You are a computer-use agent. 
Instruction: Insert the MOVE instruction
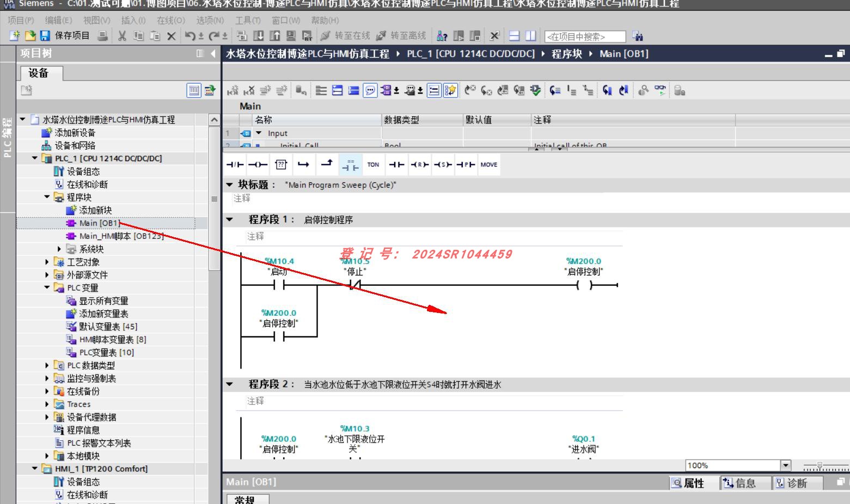(489, 164)
